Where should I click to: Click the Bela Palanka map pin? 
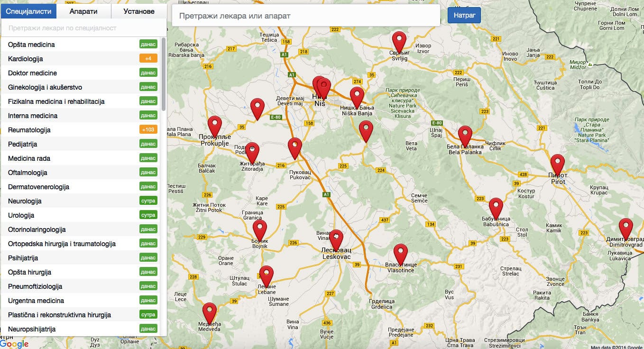point(465,136)
